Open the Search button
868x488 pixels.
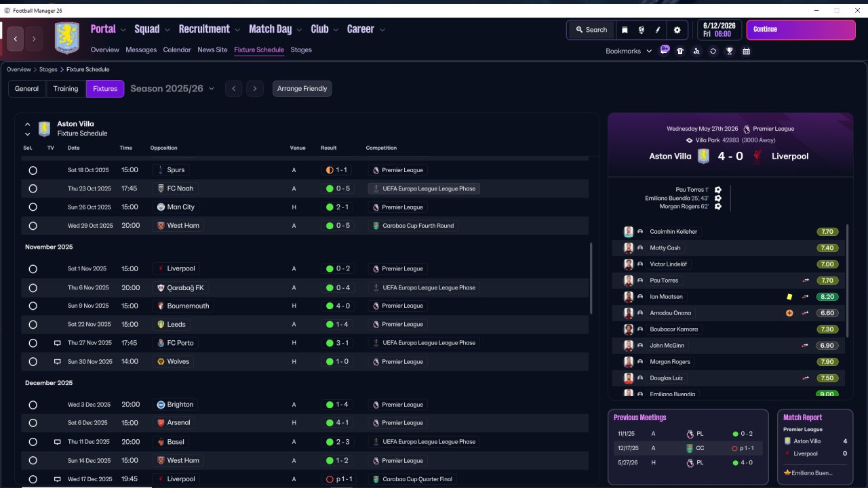tap(591, 30)
